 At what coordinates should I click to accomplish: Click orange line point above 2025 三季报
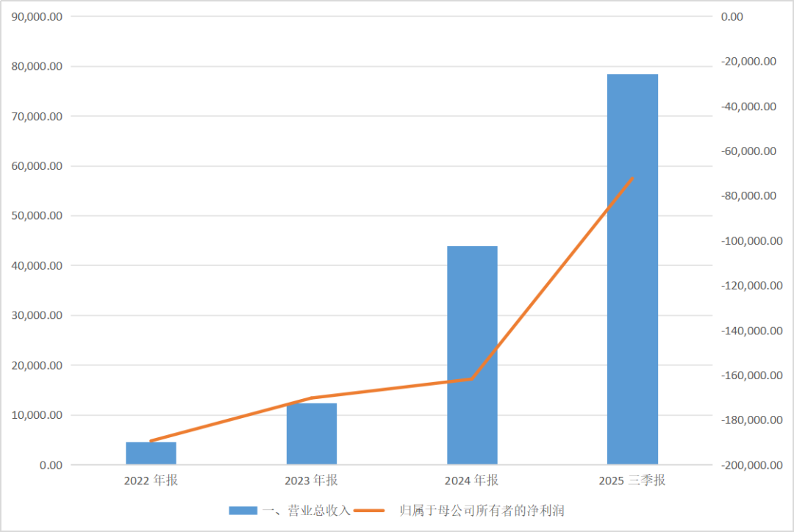point(632,178)
